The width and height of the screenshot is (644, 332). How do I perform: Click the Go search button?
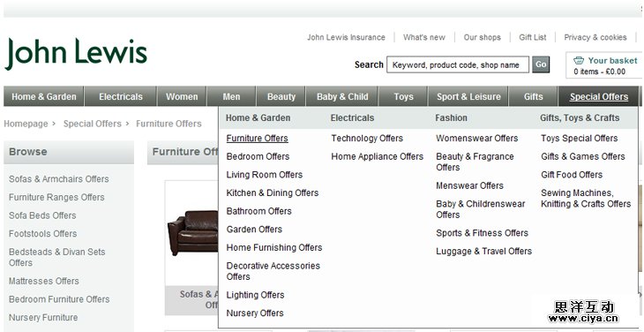[541, 64]
